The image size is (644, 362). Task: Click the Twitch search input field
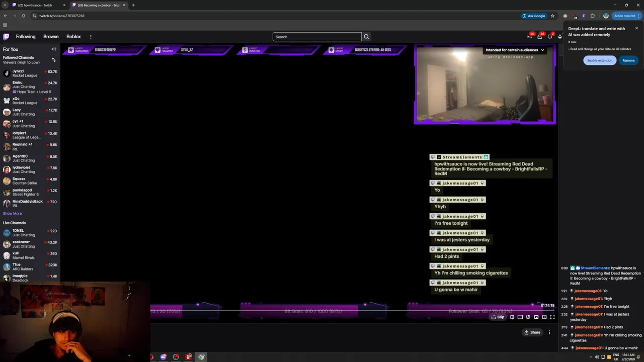(317, 37)
